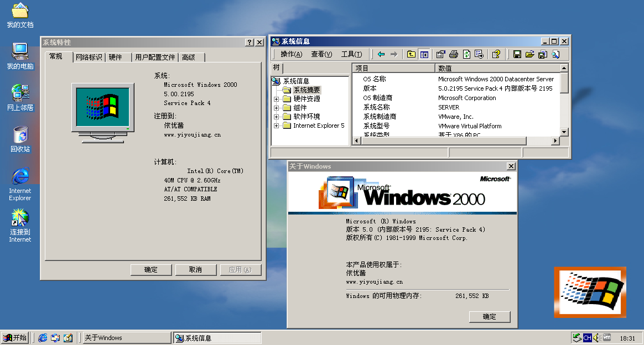This screenshot has height=345, width=644.
Task: Open the 查看(V) menu
Action: coord(321,54)
